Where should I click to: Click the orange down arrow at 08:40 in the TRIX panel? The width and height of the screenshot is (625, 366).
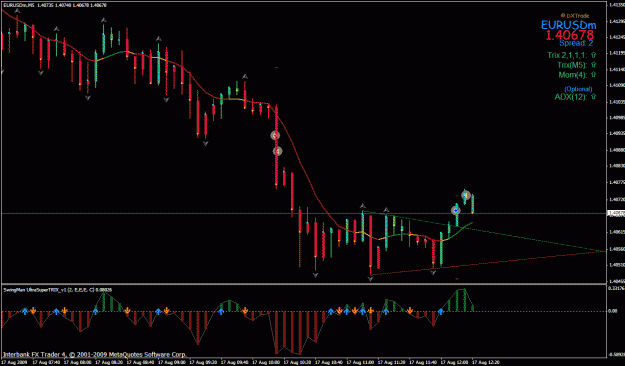pos(128,311)
